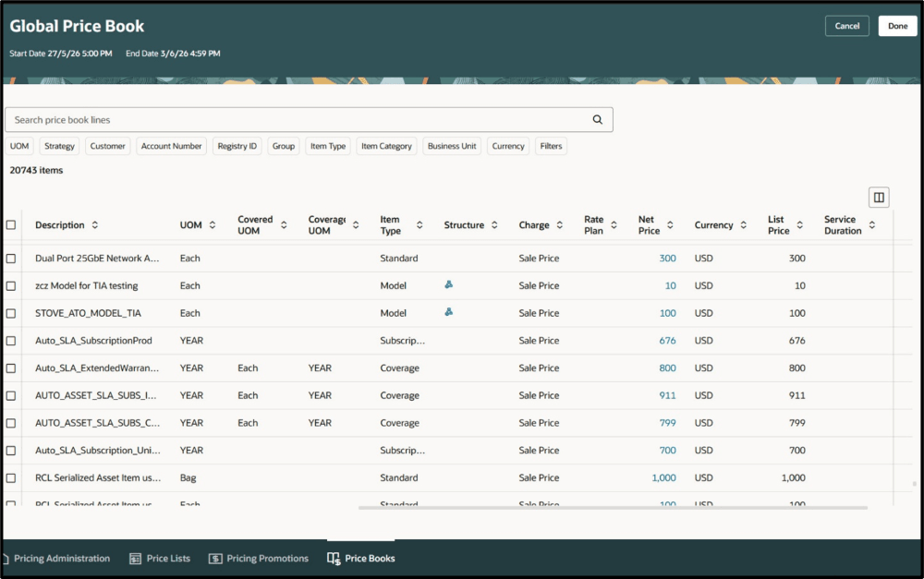Click the 20743 items count text
Screen dimensions: 924x579
coord(36,170)
